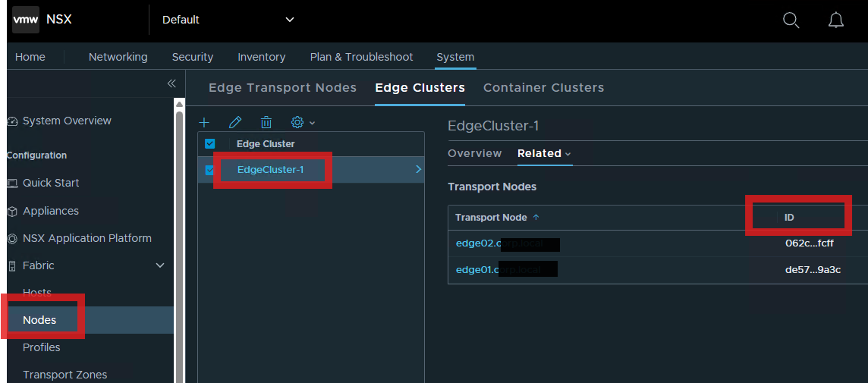Select Hosts under Fabric
This screenshot has height=383, width=868.
tap(37, 292)
